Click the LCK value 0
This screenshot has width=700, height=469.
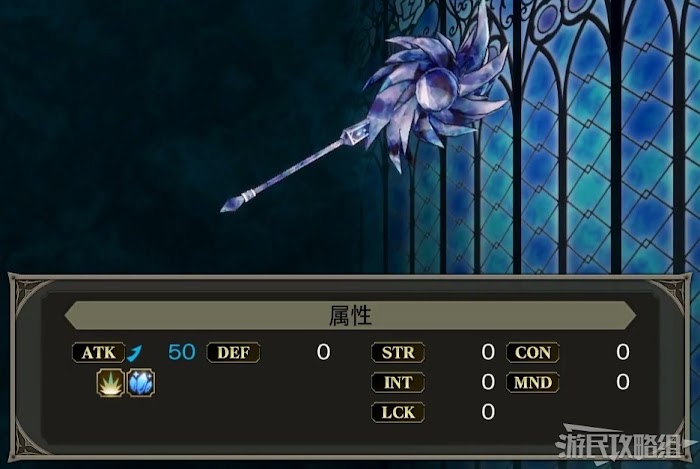pyautogui.click(x=488, y=412)
